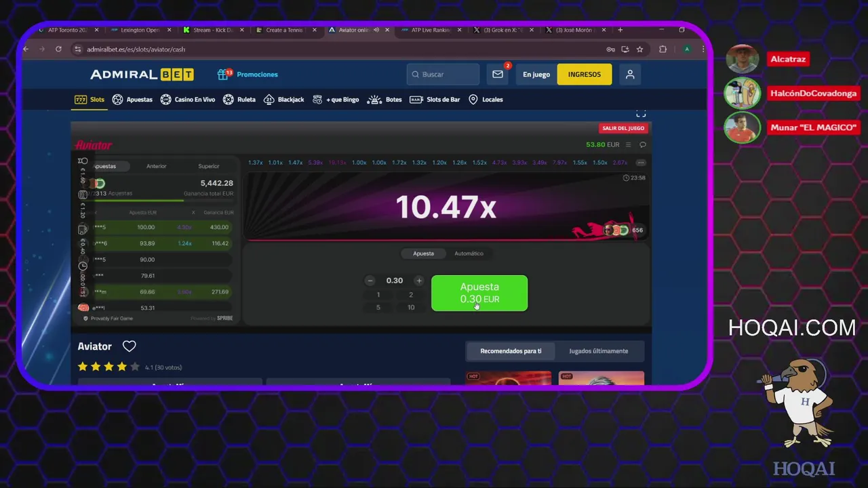Open the Chrome three-dot menu
Viewport: 868px width, 488px height.
click(x=703, y=49)
